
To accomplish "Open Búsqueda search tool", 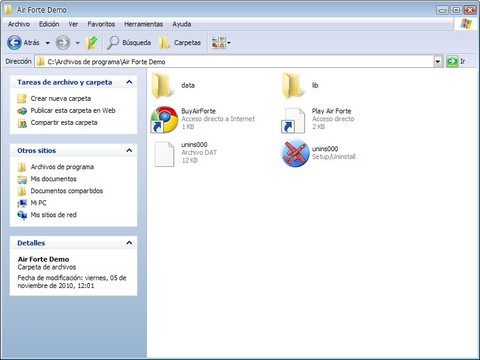I will [x=129, y=43].
